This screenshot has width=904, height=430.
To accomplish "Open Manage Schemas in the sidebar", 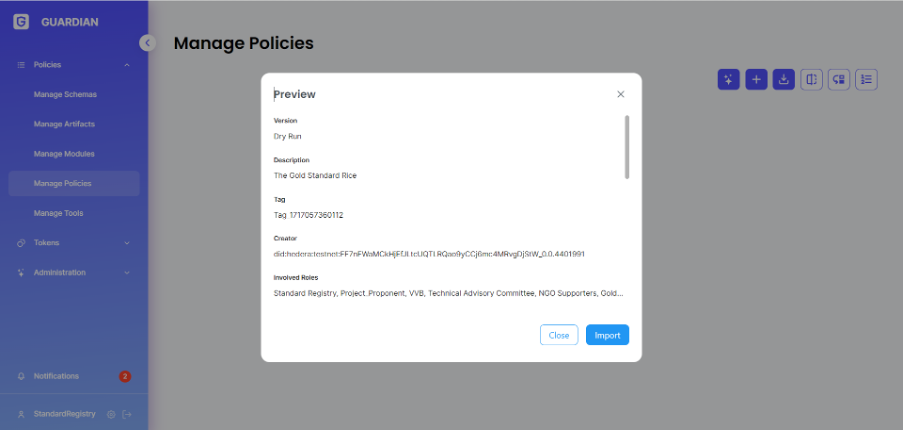I will 65,94.
